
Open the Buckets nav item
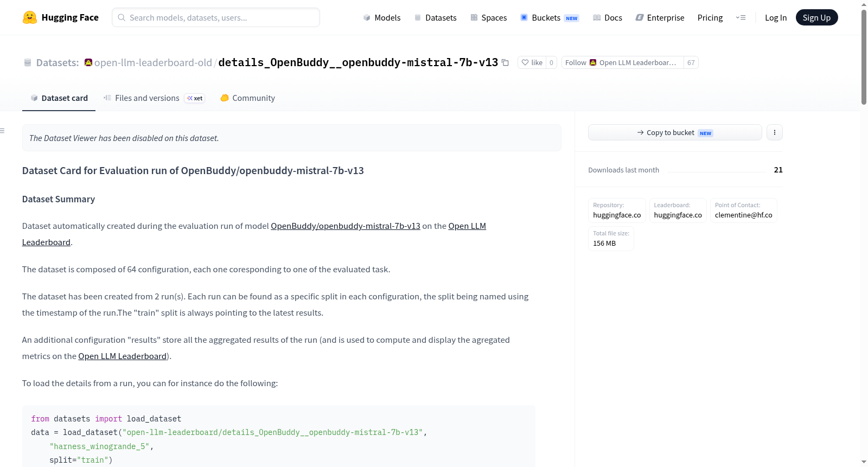click(550, 17)
